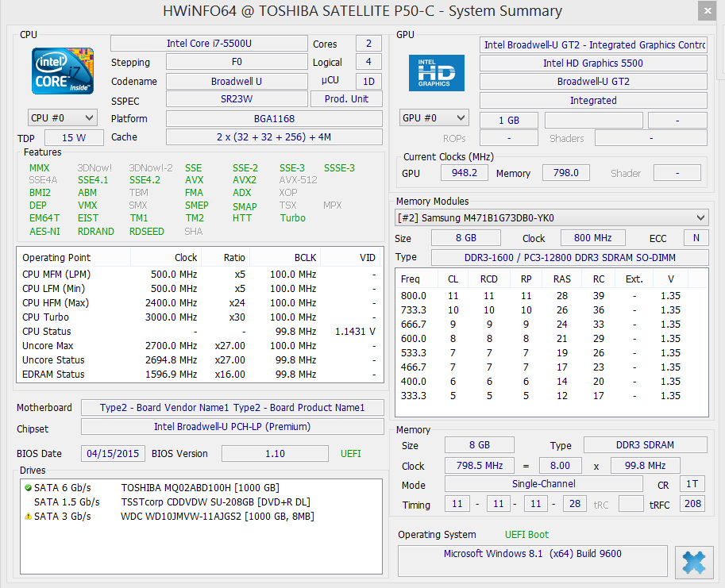Click the Intel Core i7-5500U name field
The height and width of the screenshot is (588, 725).
point(209,44)
